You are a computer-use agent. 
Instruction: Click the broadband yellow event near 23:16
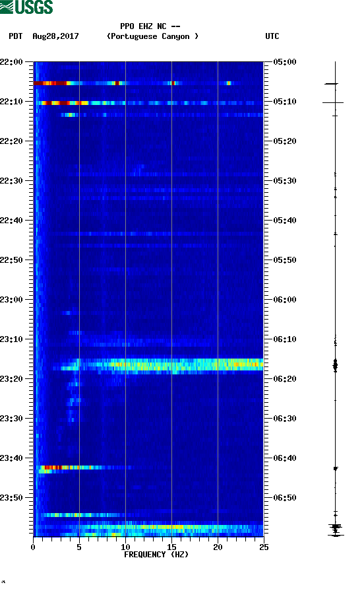(x=171, y=364)
